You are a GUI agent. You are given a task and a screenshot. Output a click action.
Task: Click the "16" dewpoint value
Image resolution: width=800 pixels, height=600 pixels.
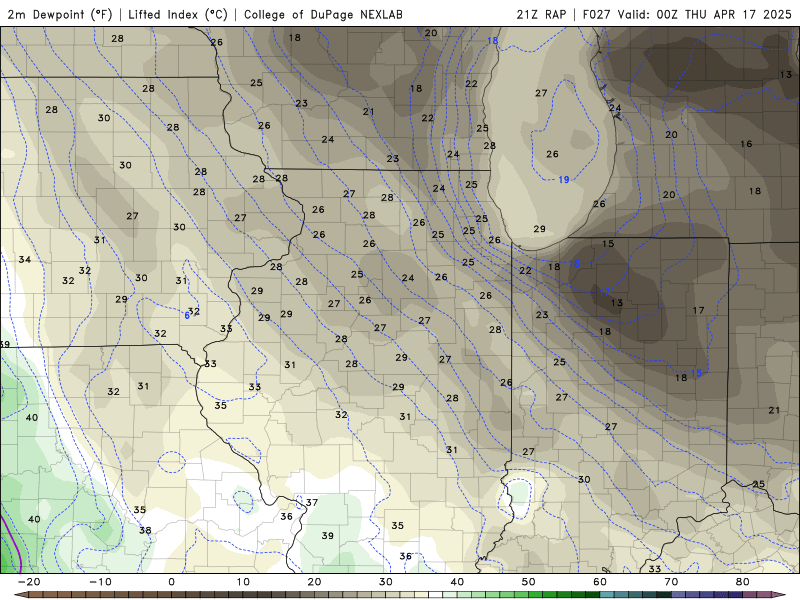(746, 144)
